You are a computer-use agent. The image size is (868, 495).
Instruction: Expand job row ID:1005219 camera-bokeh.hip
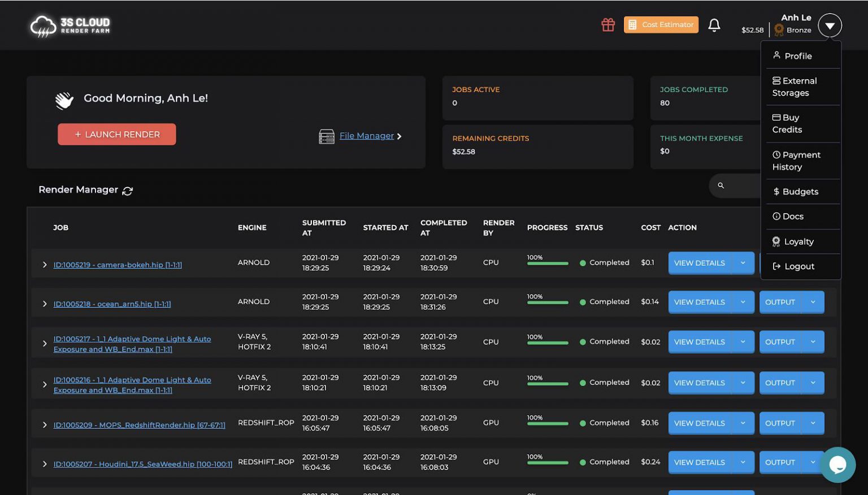45,264
